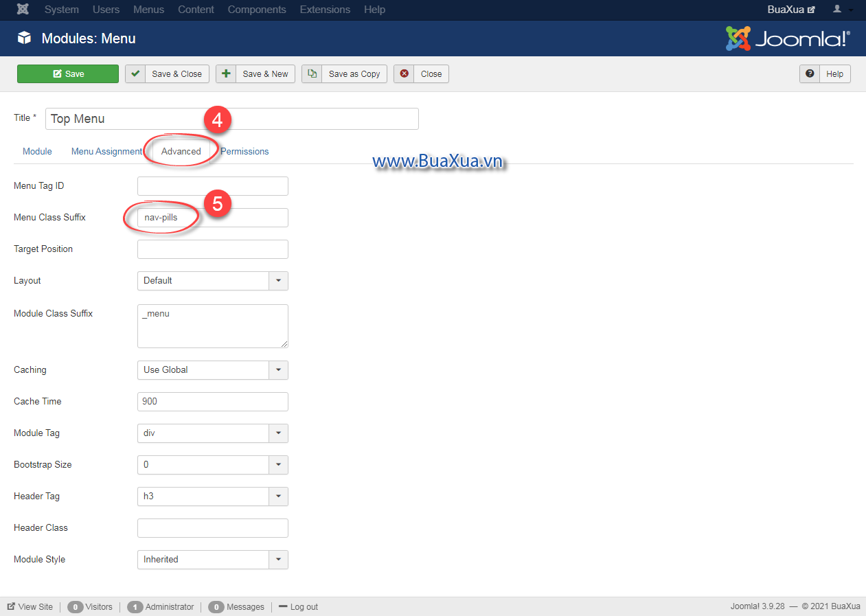Click the Visitors count badge
866x616 pixels.
75,607
